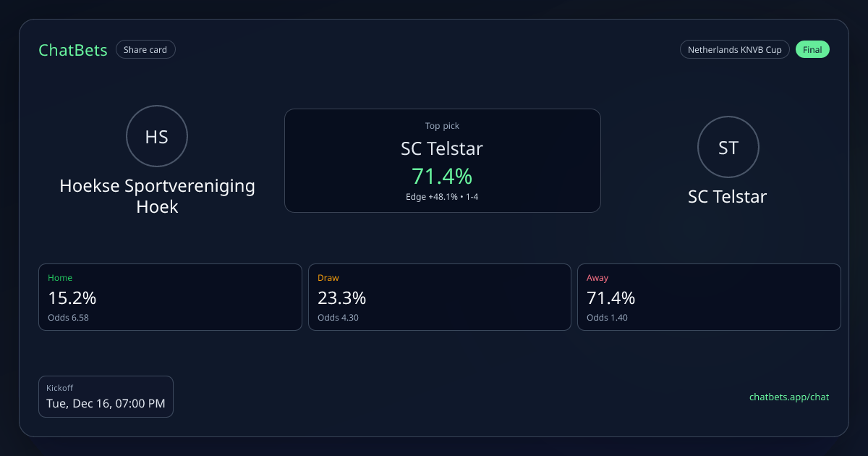Click the Edge +48.1% • 1-4 text

click(442, 197)
